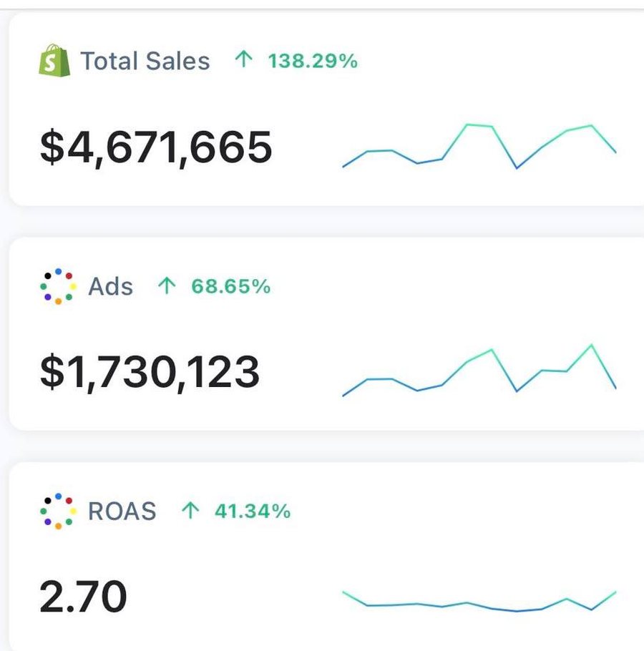This screenshot has height=651, width=644.
Task: Open the ROAS title label
Action: pyautogui.click(x=122, y=511)
